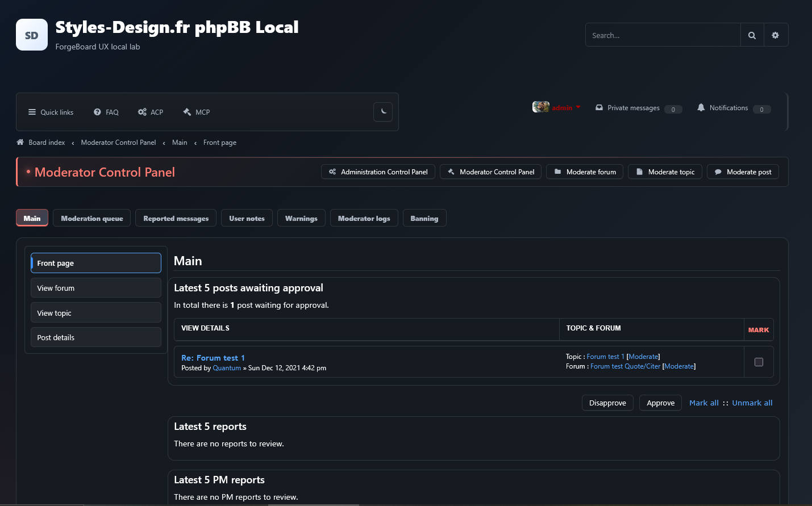Viewport: 812px width, 506px height.
Task: Select View forum in the sidebar
Action: 96,288
